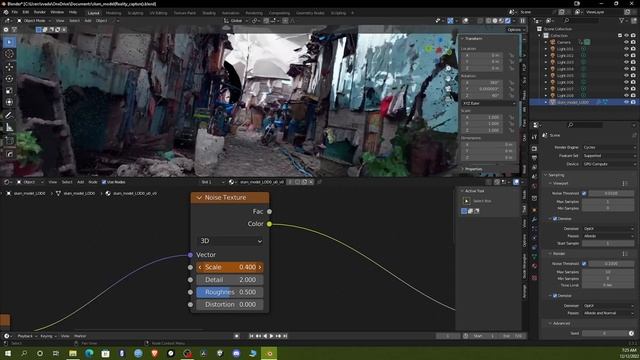Collapse the Noise Texture node
Image resolution: width=640 pixels, height=360 pixels.
pyautogui.click(x=199, y=198)
